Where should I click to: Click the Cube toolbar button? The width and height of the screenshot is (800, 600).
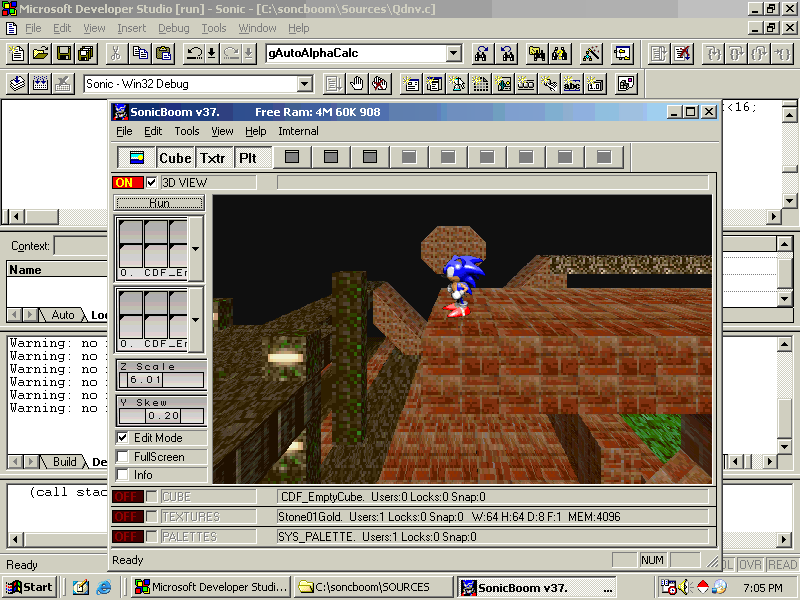[x=175, y=158]
